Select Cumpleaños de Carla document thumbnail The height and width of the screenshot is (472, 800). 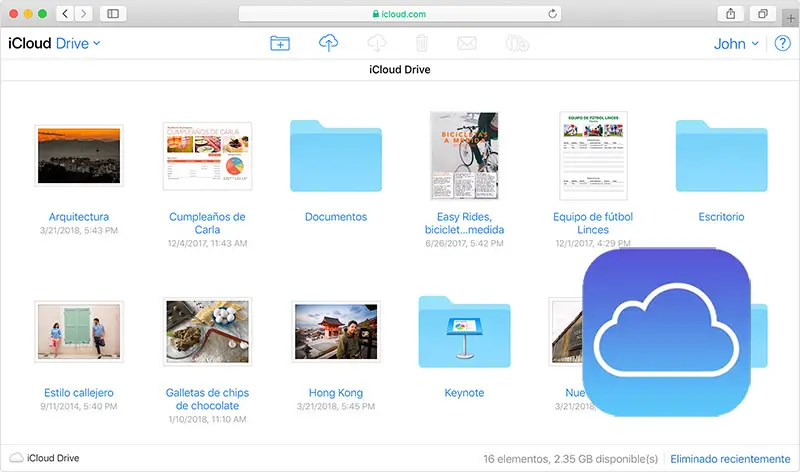coord(207,156)
